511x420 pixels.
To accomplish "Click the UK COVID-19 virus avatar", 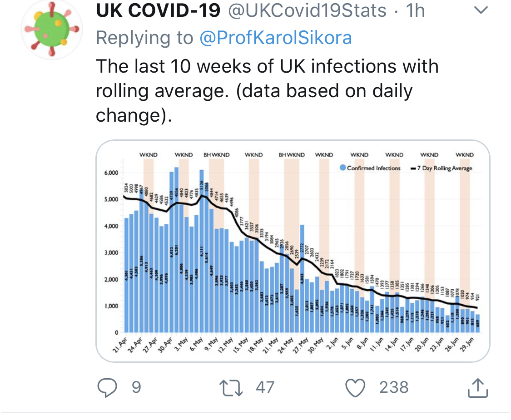I will tap(51, 29).
